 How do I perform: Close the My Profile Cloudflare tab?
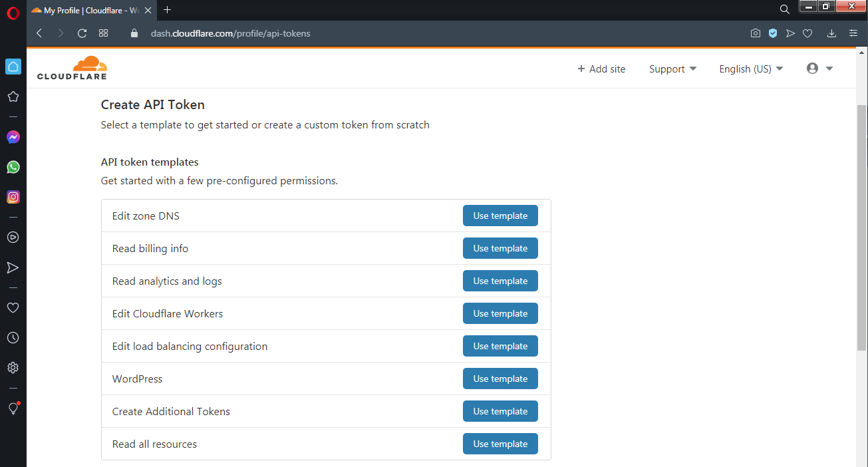click(148, 11)
